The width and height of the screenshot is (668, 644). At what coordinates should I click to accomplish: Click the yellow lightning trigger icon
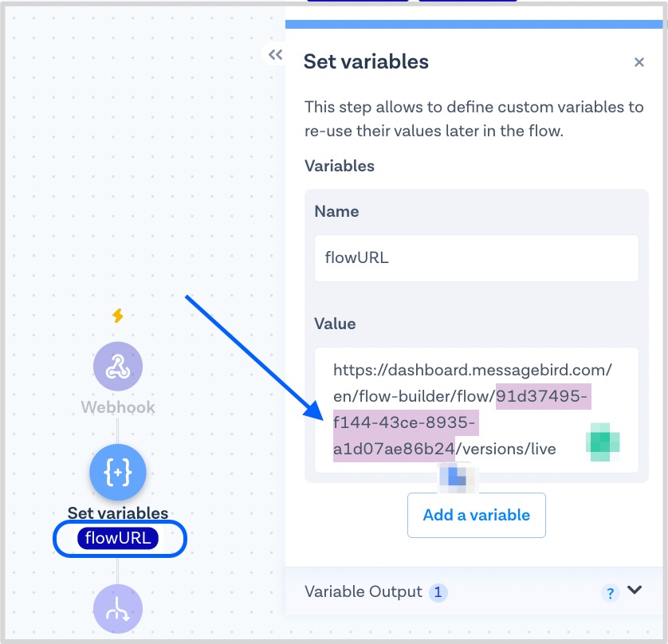tap(118, 316)
